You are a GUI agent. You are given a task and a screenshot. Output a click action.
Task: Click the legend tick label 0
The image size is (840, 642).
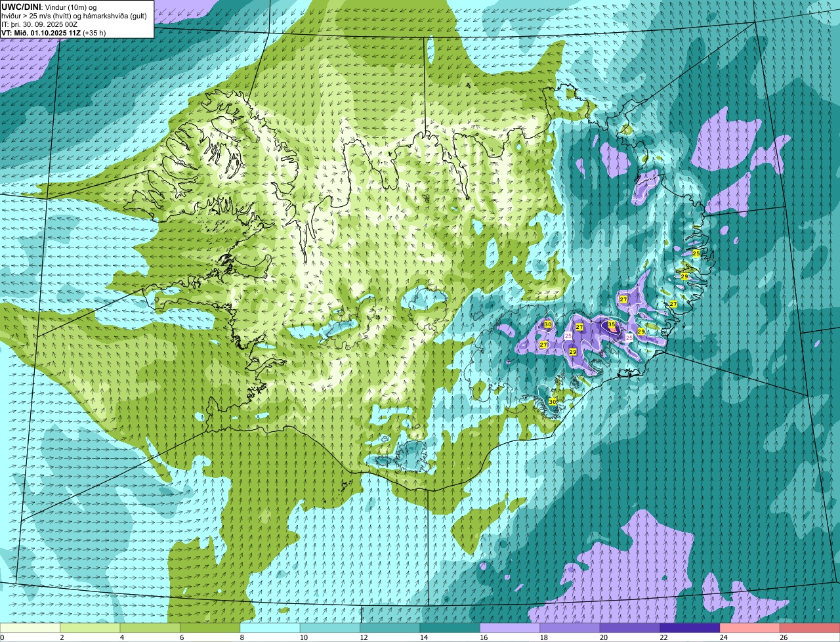point(2,637)
